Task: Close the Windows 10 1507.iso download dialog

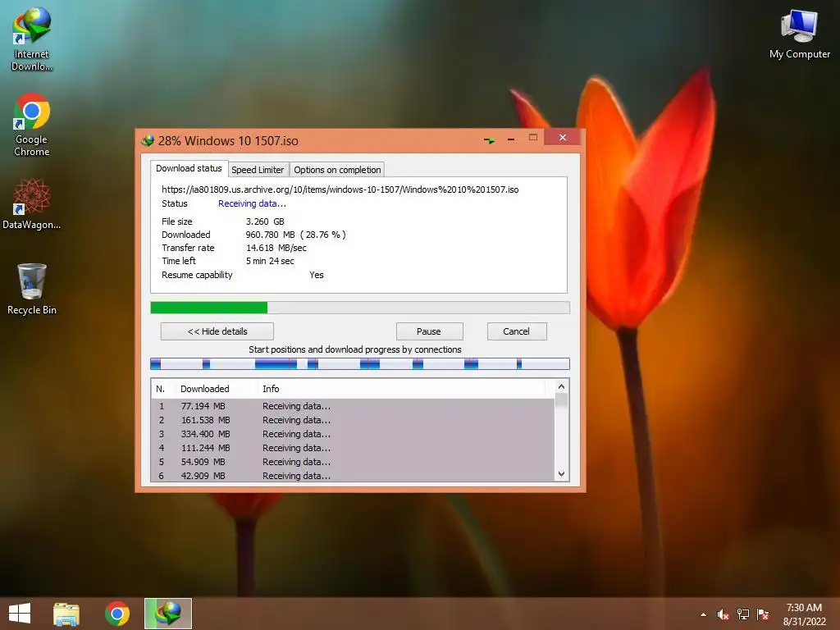Action: [x=563, y=137]
